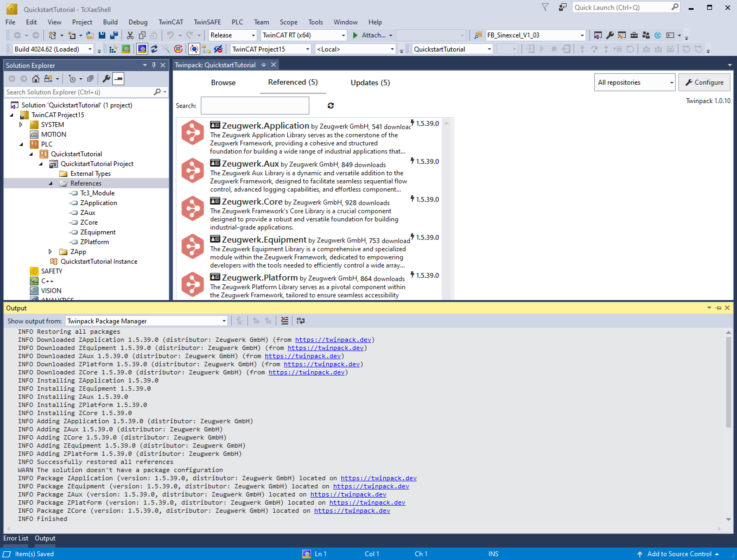Click the Solution Explorer icon in main toolbar
Image resolution: width=737 pixels, height=560 pixels.
pyautogui.click(x=598, y=35)
